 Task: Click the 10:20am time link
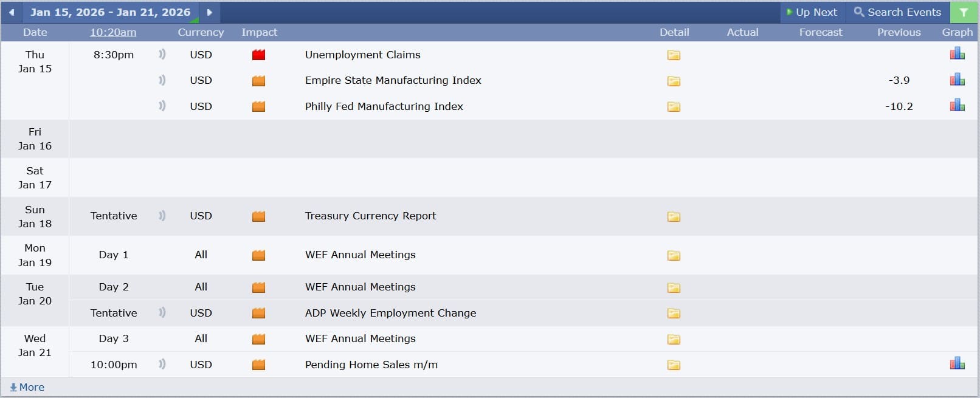(x=113, y=32)
